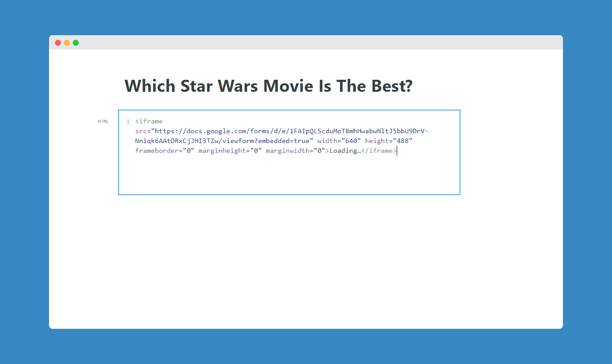This screenshot has width=612, height=364.
Task: Click the frameborder="0" attribute
Action: point(165,151)
